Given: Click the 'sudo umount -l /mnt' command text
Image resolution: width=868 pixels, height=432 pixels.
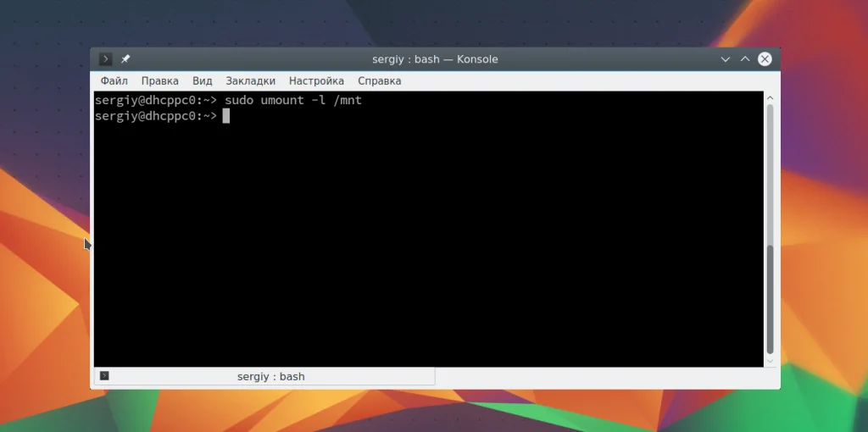Looking at the screenshot, I should coord(292,101).
